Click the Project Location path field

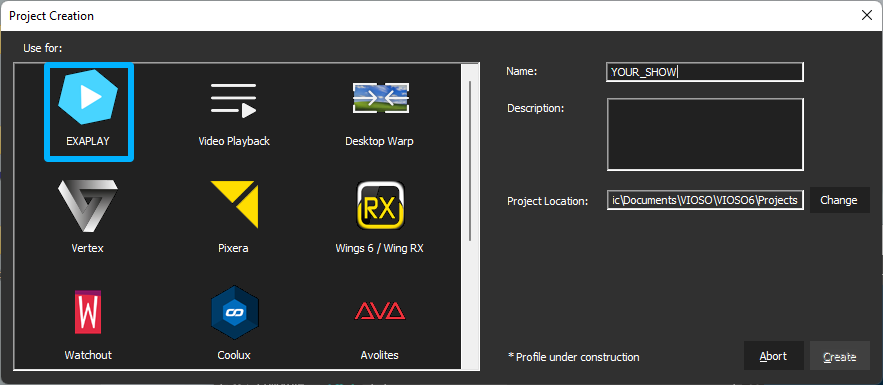[x=705, y=200]
